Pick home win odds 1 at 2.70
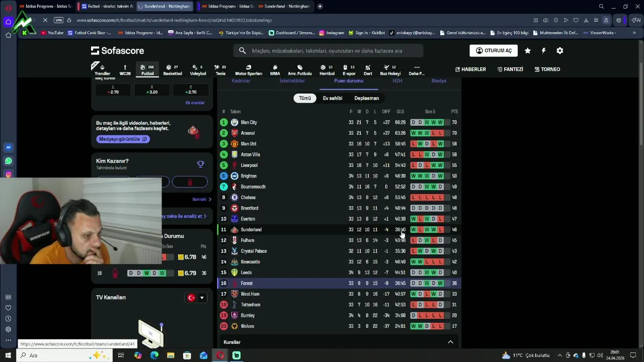The height and width of the screenshot is (362, 644). [x=113, y=89]
